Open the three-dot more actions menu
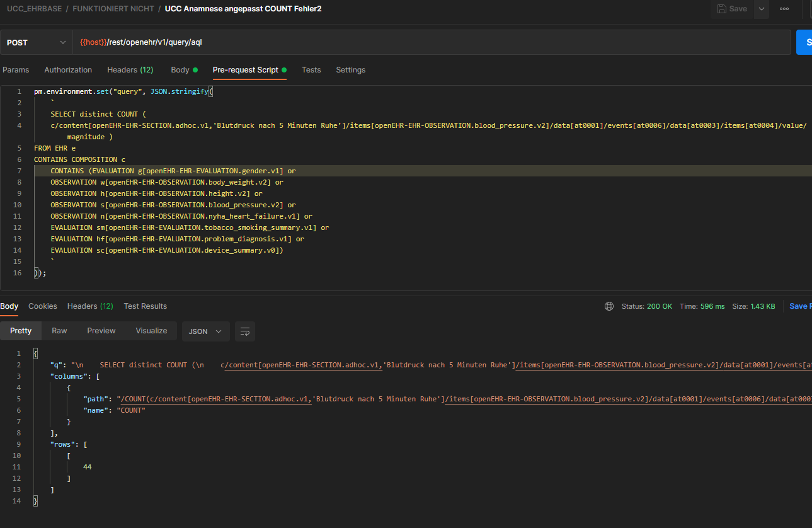The width and height of the screenshot is (812, 528). pyautogui.click(x=784, y=9)
